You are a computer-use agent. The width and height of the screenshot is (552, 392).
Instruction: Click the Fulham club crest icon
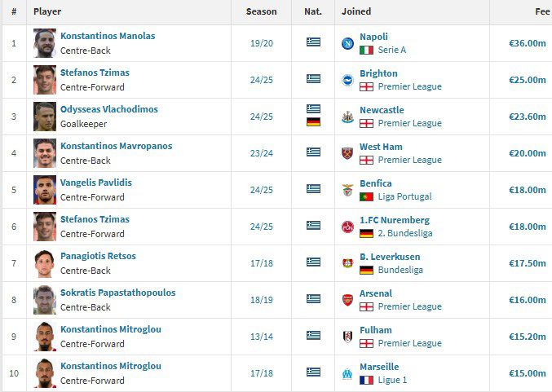pos(347,337)
